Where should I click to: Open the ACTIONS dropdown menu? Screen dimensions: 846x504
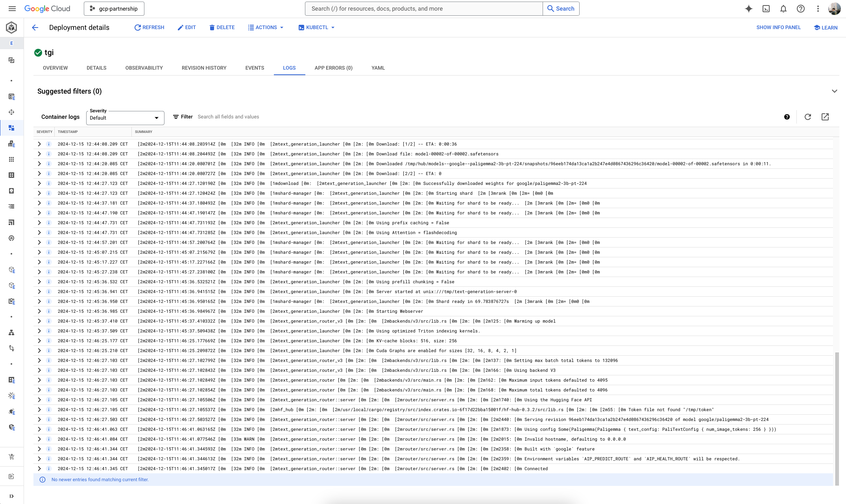(x=266, y=28)
